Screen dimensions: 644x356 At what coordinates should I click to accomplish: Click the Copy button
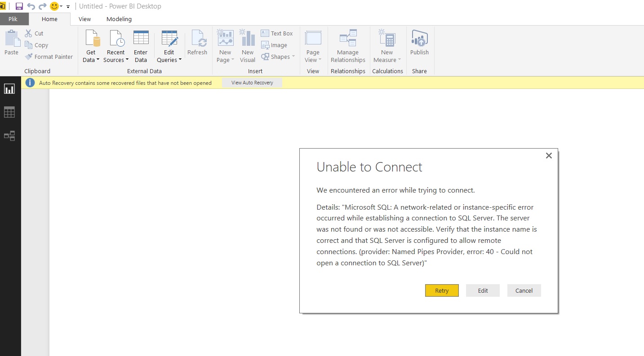coord(36,45)
